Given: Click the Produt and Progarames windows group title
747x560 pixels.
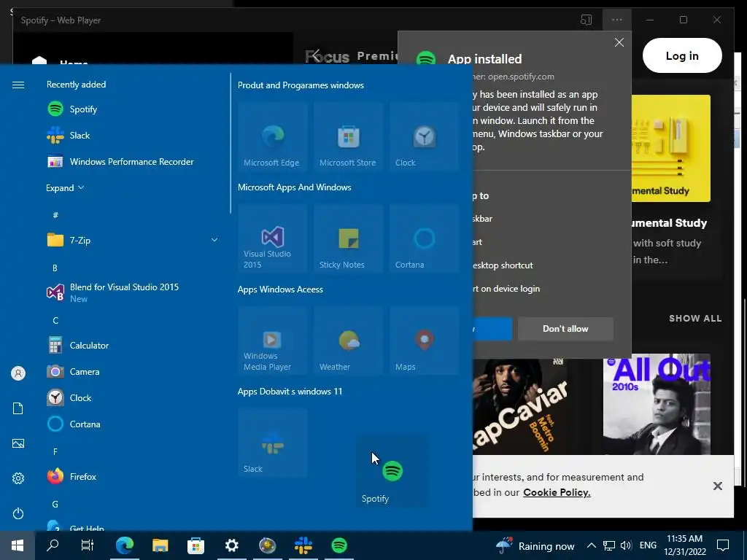Looking at the screenshot, I should [301, 85].
